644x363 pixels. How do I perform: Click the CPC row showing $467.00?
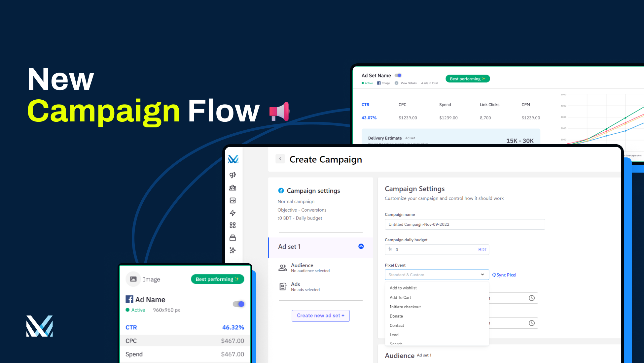click(185, 341)
